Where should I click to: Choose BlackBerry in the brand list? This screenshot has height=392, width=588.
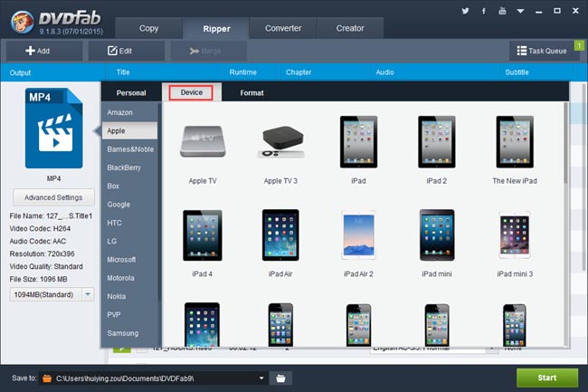pos(129,167)
